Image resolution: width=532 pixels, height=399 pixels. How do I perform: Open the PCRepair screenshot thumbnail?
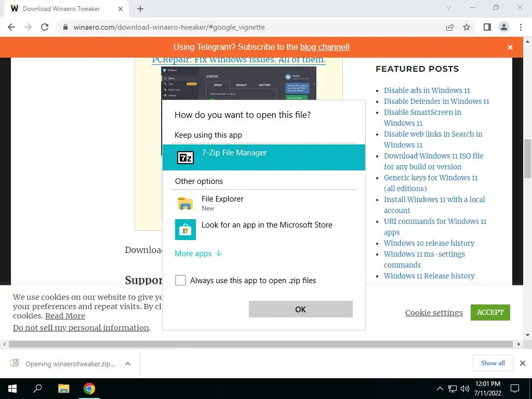tap(238, 84)
